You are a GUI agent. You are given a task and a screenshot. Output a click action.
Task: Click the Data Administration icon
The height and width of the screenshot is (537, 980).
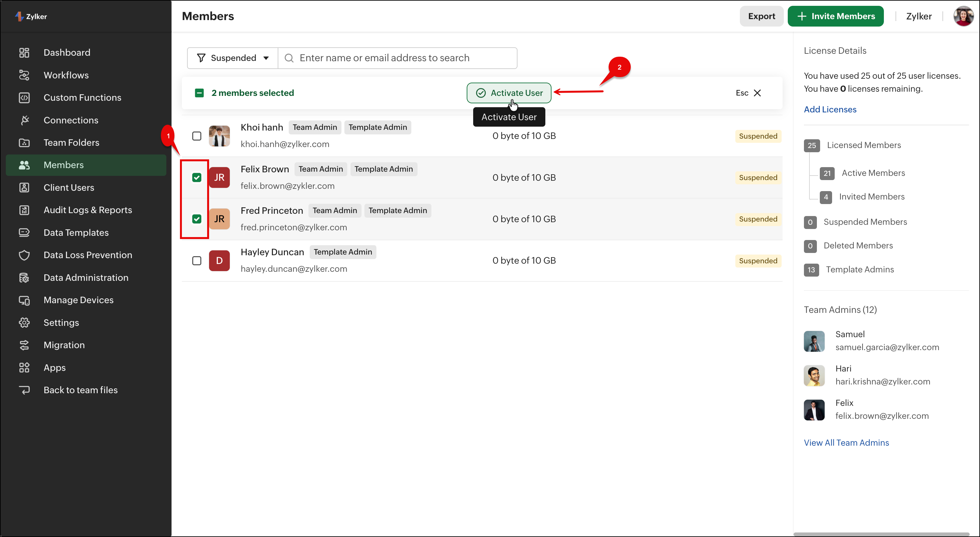pyautogui.click(x=24, y=278)
